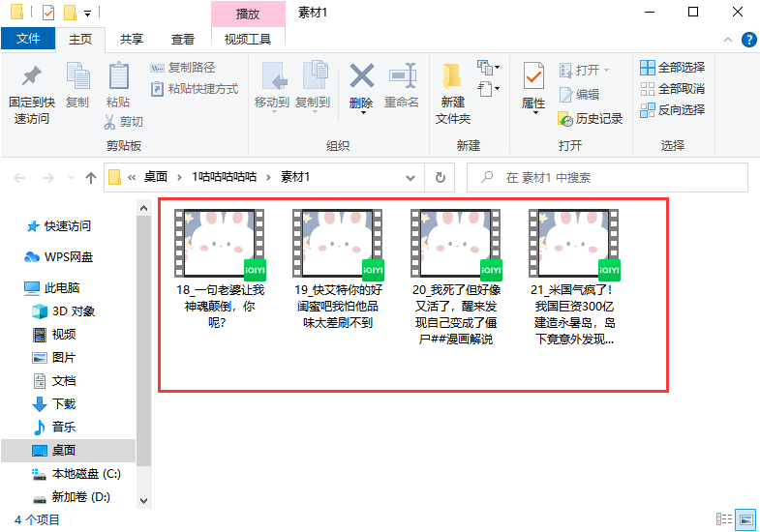Open the Move to menu
Screen dimensions: 760x532
point(272,87)
